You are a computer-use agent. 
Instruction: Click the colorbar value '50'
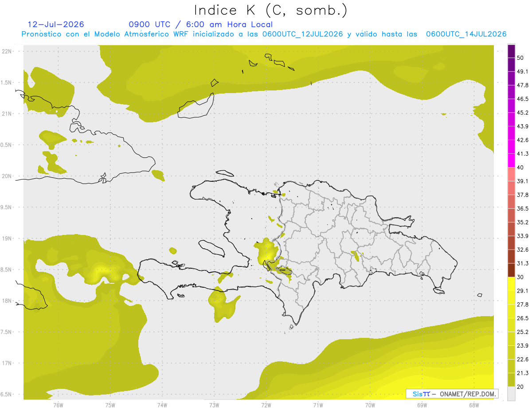point(521,58)
